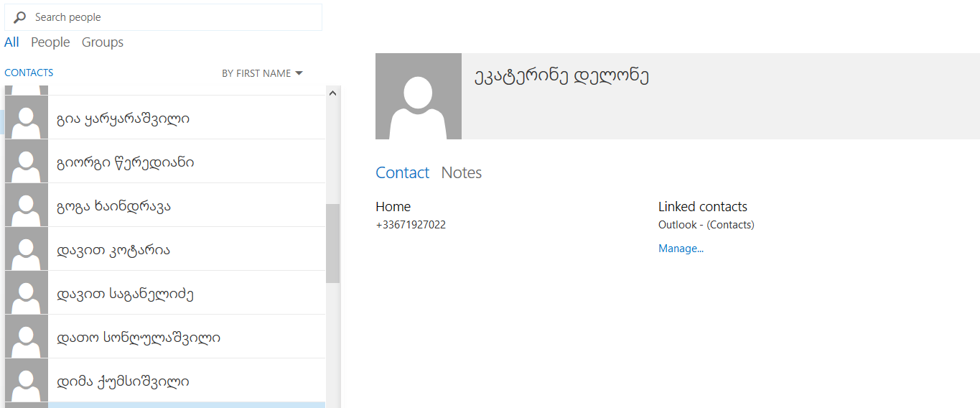Click avatar icon next to გიორგი წერედიანი

[x=27, y=162]
